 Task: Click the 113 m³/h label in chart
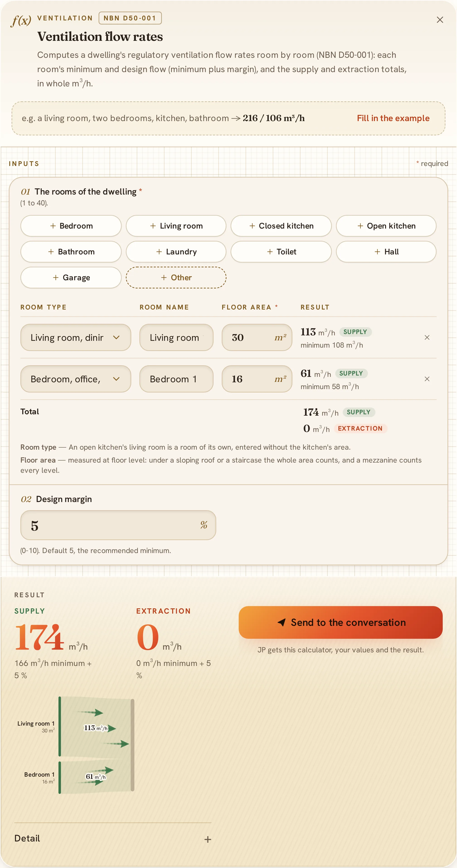coord(96,728)
